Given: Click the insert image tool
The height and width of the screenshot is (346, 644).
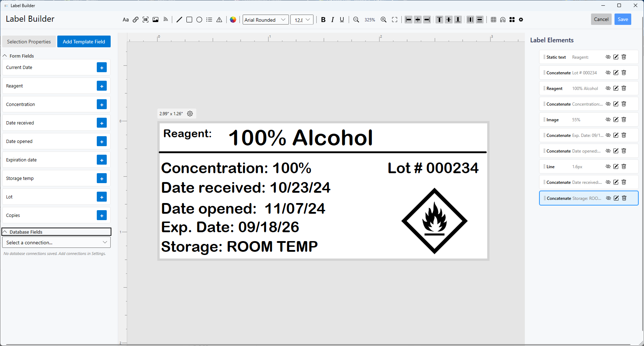Looking at the screenshot, I should click(155, 20).
